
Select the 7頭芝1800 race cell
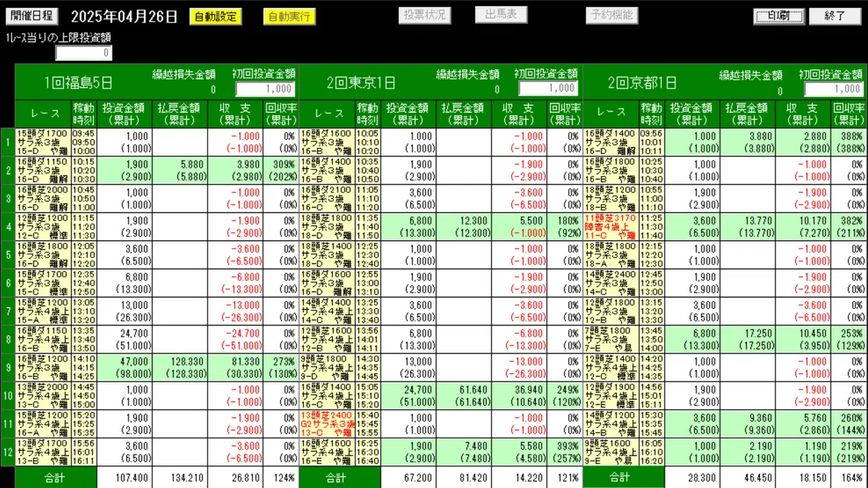click(611, 340)
